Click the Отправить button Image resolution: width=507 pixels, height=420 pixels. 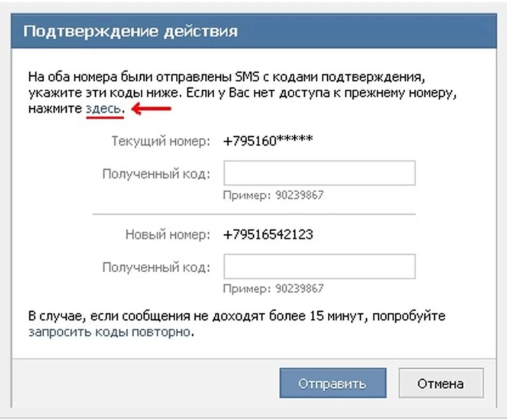pyautogui.click(x=332, y=383)
